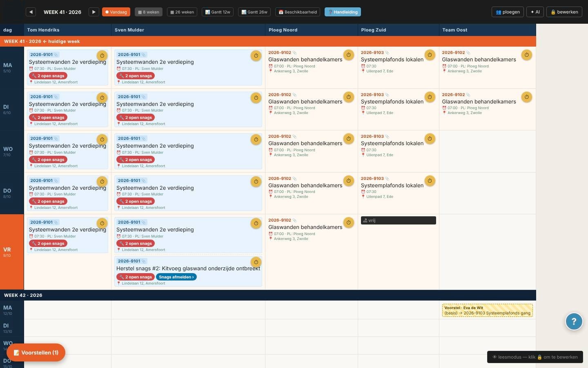Open the Herstel snags #2 Kitvoeg glaswand task
Viewport: 588px width, 368px height.
coord(188,272)
